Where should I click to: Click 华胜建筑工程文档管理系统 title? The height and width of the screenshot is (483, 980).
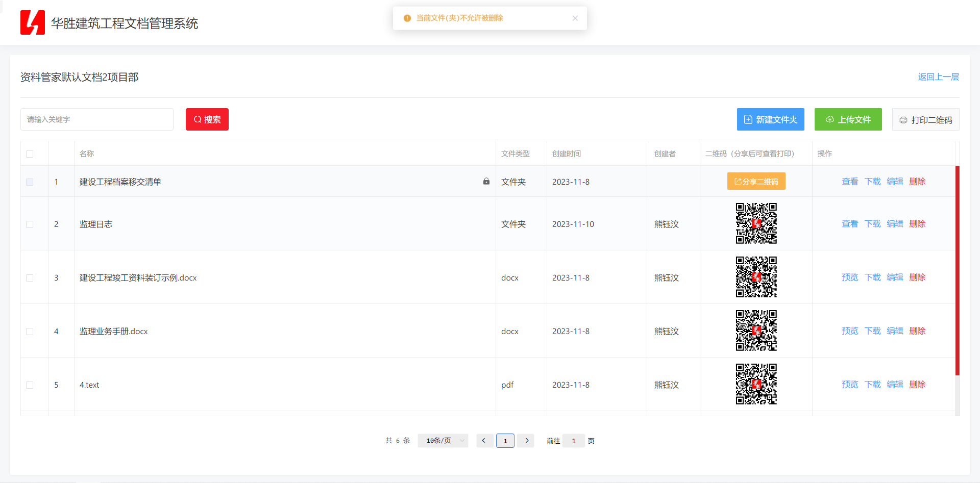point(125,23)
